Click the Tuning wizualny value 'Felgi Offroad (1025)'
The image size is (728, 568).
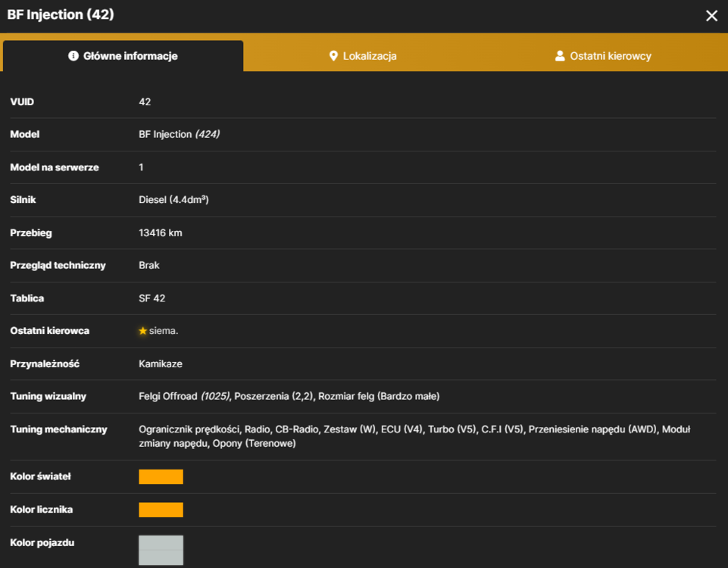[x=184, y=396]
